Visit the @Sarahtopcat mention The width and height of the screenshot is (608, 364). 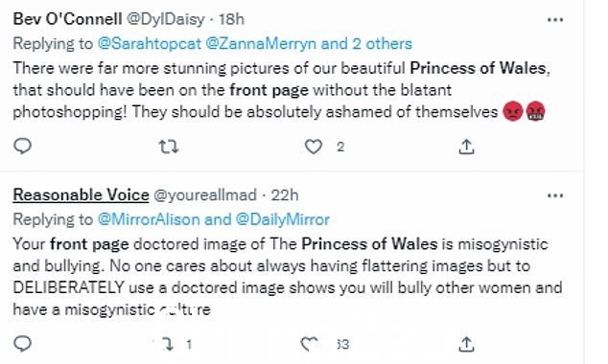[150, 43]
